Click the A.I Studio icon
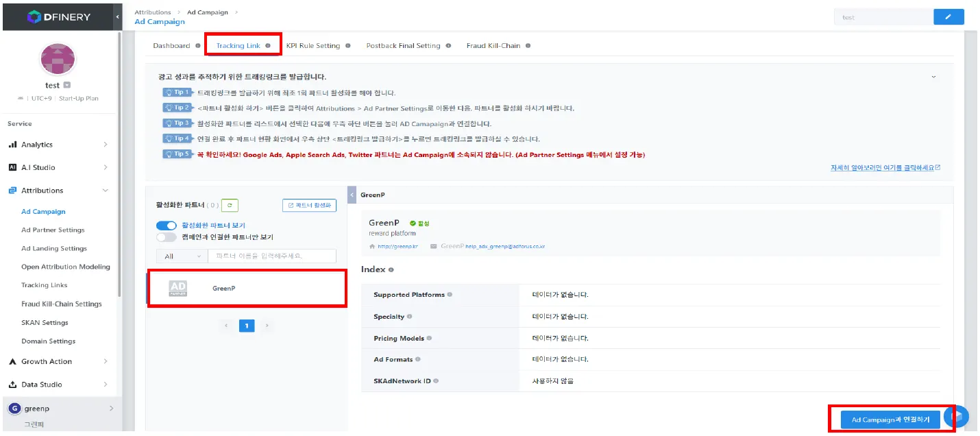 click(12, 167)
